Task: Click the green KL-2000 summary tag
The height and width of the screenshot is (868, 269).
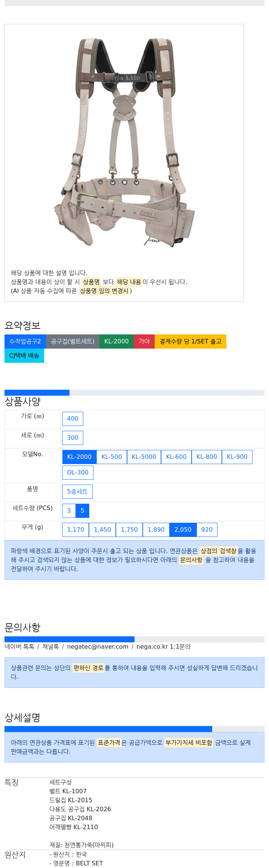Action: click(117, 342)
